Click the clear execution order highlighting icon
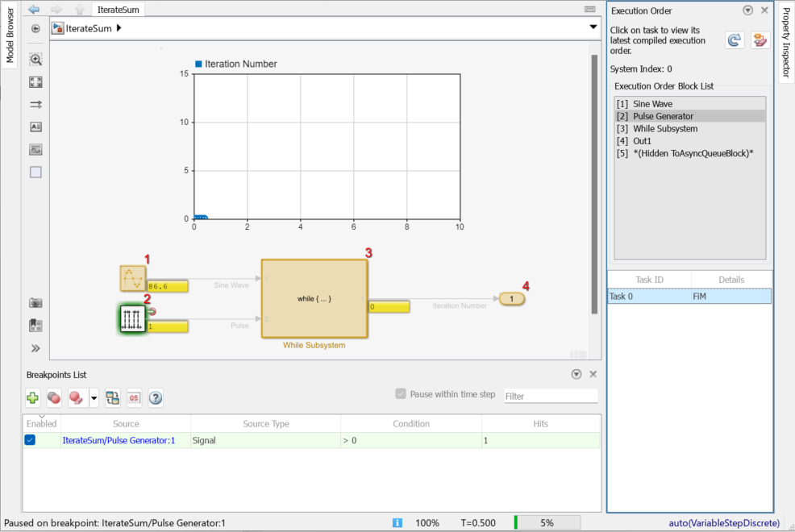The image size is (795, 532). point(760,40)
